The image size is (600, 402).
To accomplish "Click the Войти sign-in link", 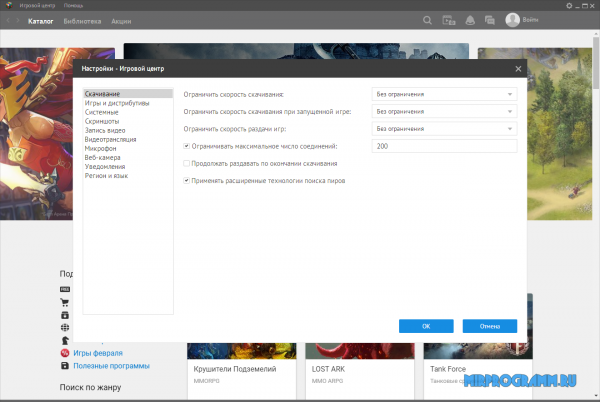I will tap(530, 20).
